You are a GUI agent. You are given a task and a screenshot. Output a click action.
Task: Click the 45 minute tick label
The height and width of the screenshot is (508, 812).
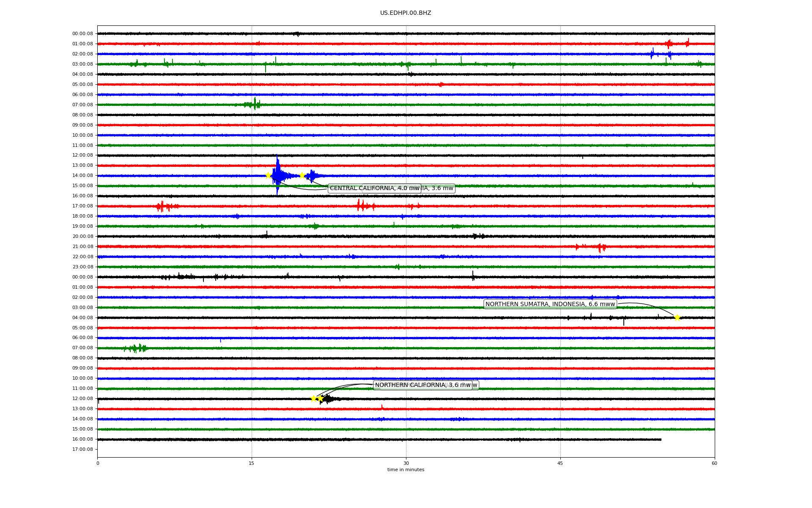(560, 464)
